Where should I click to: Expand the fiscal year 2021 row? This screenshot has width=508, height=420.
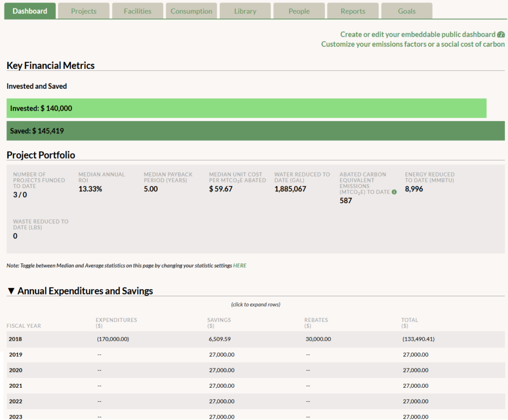pos(255,386)
